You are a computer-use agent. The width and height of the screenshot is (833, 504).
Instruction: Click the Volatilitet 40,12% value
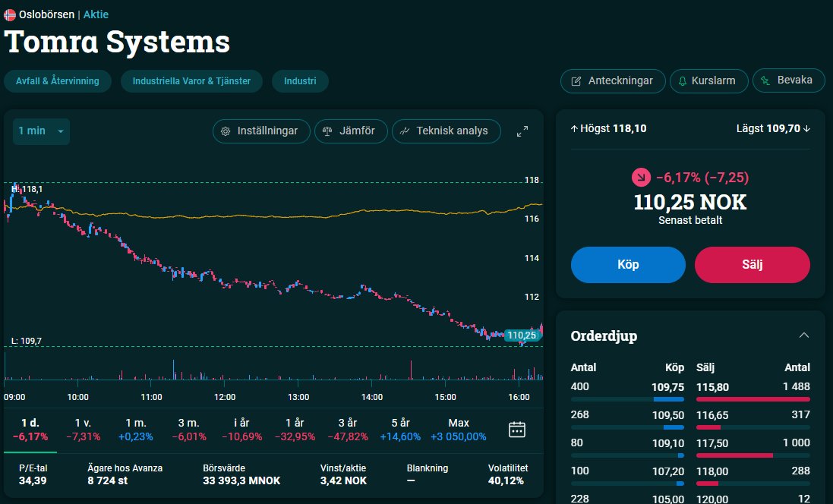(506, 480)
